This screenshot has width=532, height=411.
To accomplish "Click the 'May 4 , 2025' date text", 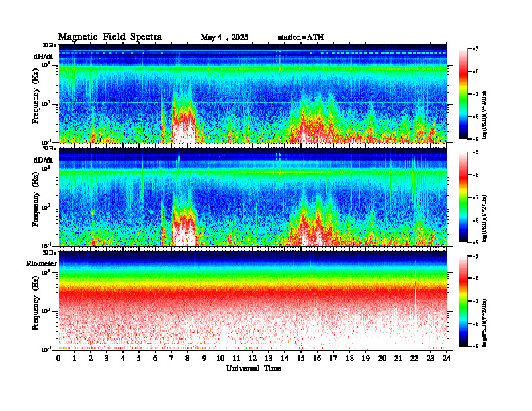I will [x=224, y=38].
